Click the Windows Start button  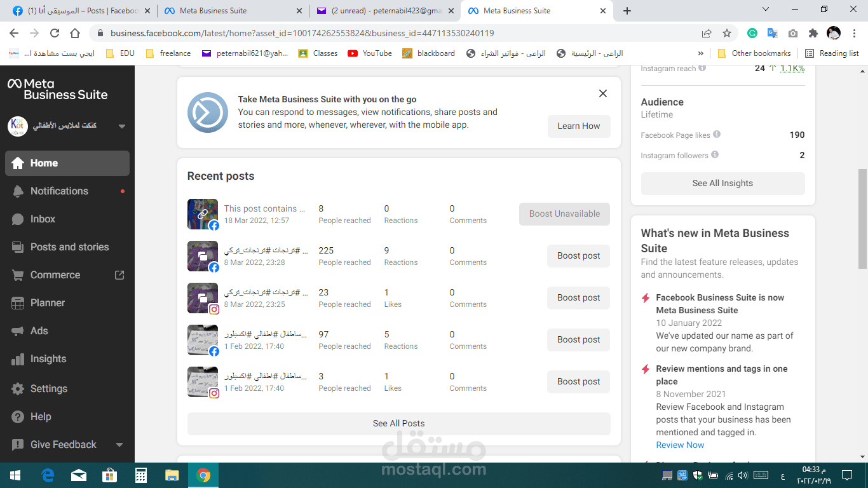pos(15,475)
